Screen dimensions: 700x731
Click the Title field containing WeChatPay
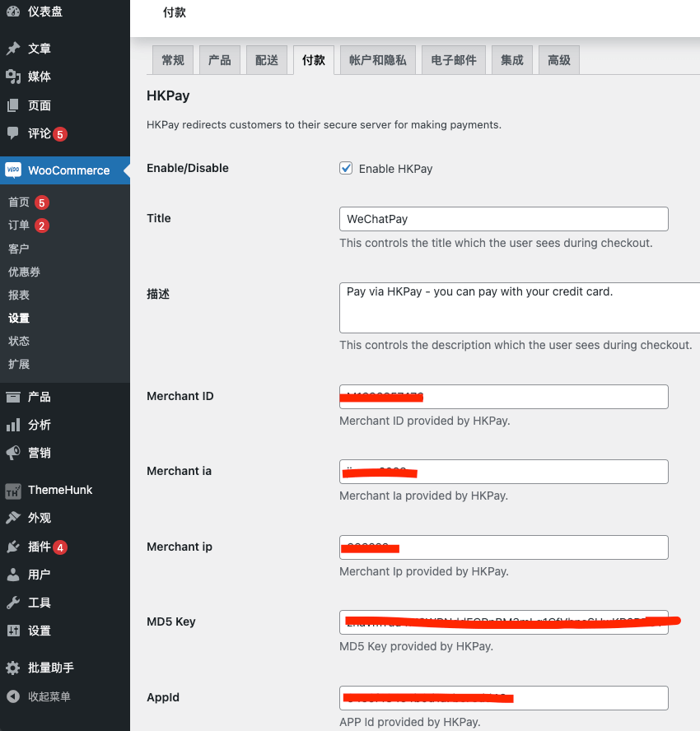504,219
